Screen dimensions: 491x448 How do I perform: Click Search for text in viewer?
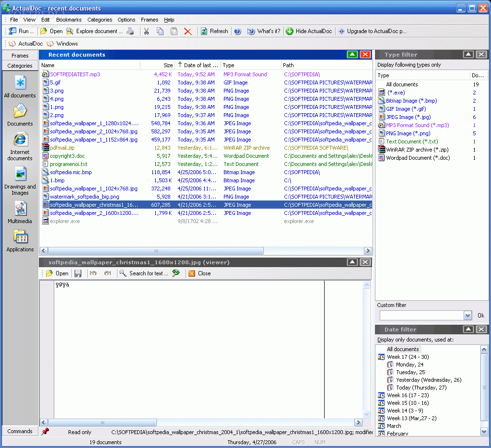tap(144, 273)
